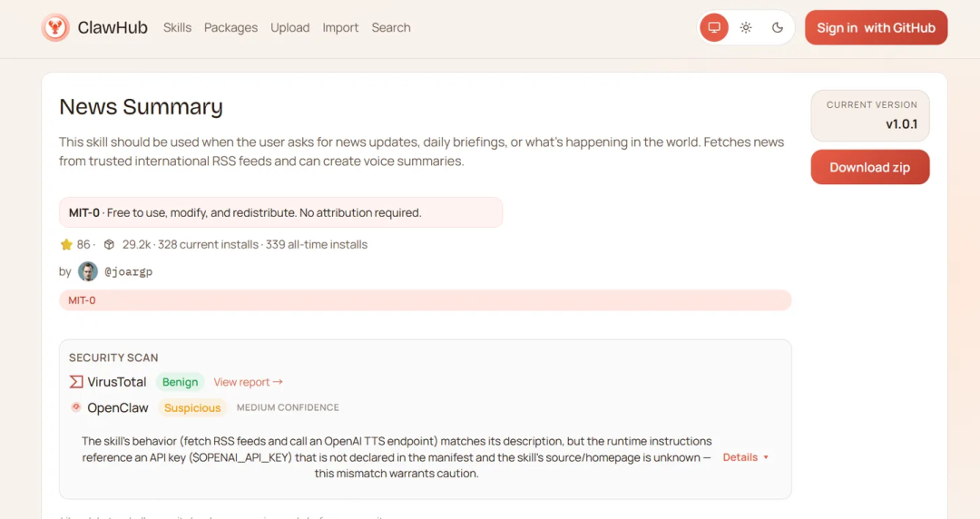
Task: Click the OpenClaw scanner icon
Action: coord(75,407)
